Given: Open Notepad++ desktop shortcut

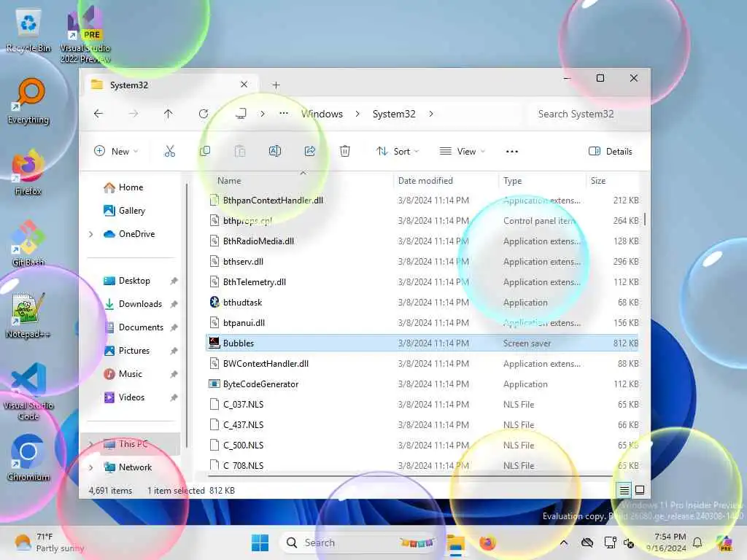Looking at the screenshot, I should click(x=28, y=315).
